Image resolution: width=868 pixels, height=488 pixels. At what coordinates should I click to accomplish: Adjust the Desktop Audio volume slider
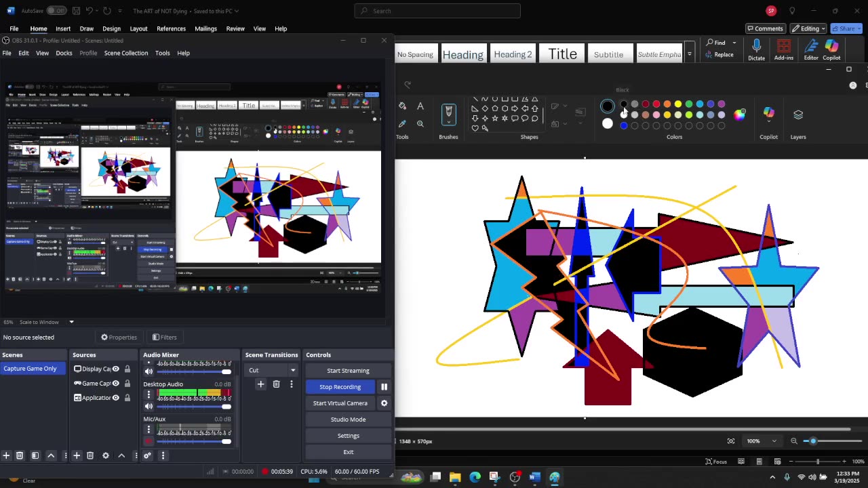[x=195, y=407]
